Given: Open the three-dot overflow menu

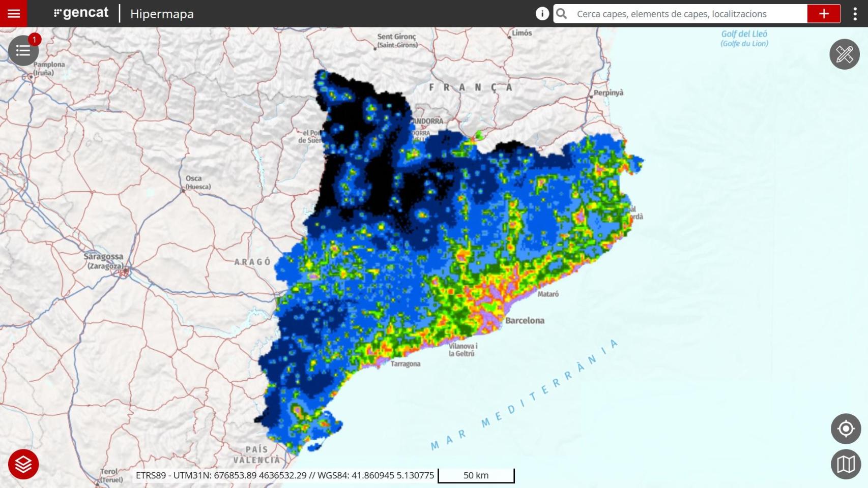Looking at the screenshot, I should 855,14.
